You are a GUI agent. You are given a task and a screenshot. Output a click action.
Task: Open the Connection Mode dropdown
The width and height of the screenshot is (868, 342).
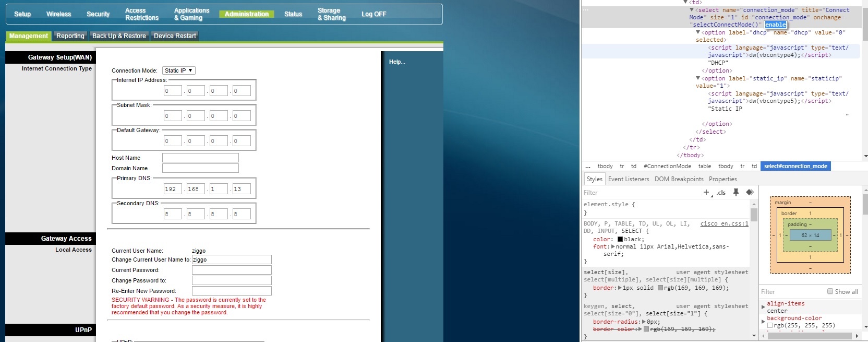coord(179,70)
